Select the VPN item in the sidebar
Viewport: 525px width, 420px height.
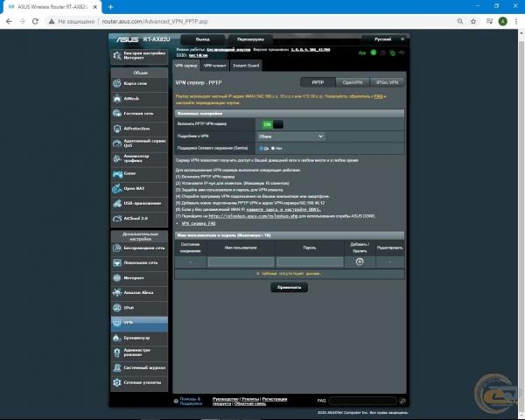(139, 323)
